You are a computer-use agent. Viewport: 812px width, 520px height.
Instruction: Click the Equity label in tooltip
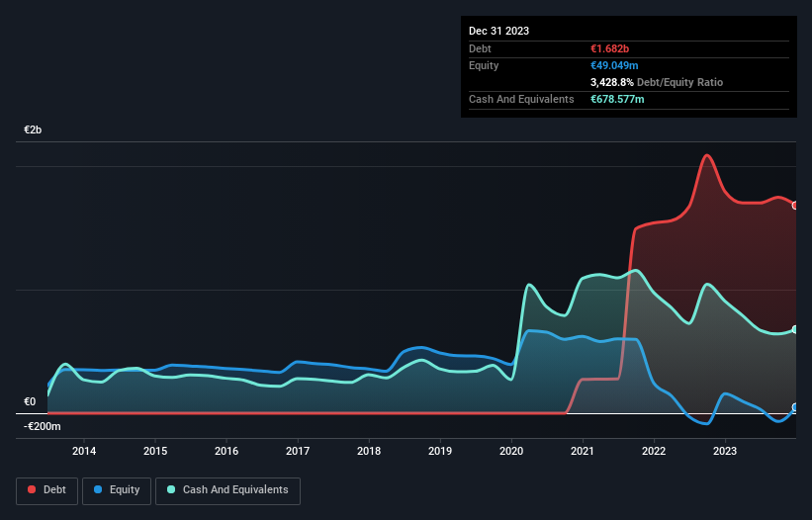pos(484,65)
